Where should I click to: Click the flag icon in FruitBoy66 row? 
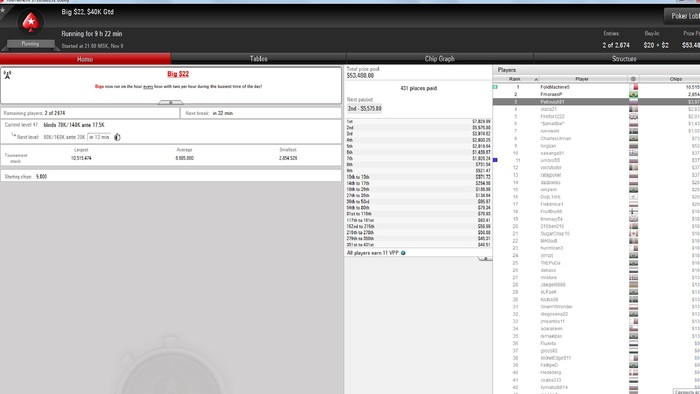click(633, 212)
